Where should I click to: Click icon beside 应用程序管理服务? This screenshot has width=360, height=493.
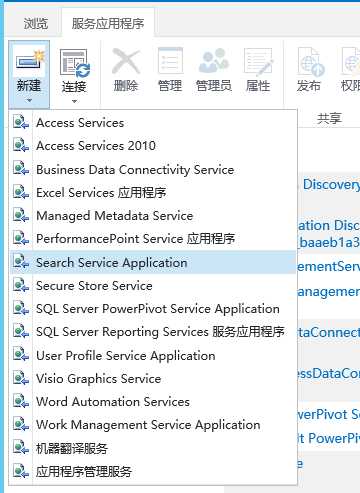pyautogui.click(x=21, y=471)
